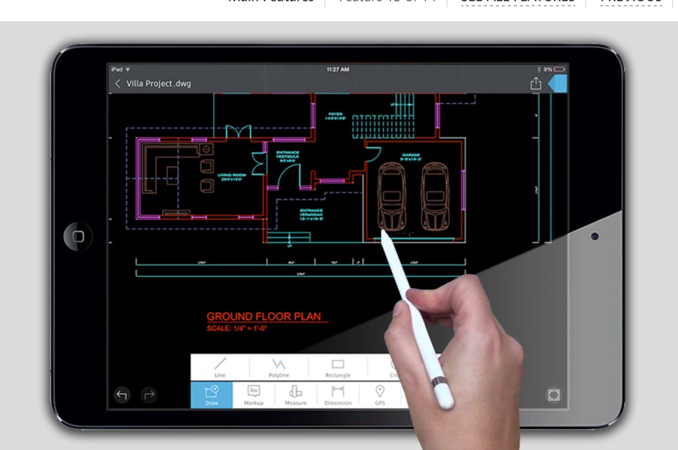Open the Dimension tool

tap(338, 395)
